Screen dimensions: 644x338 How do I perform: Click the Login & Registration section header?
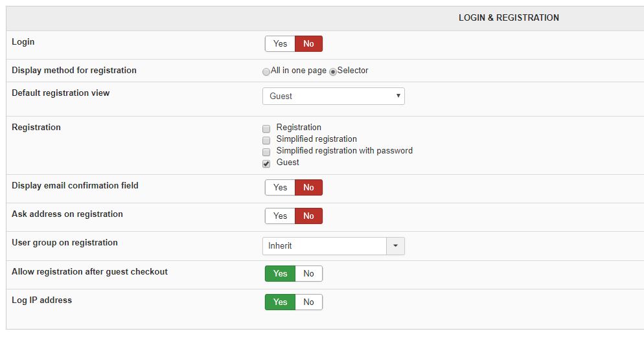pyautogui.click(x=509, y=17)
